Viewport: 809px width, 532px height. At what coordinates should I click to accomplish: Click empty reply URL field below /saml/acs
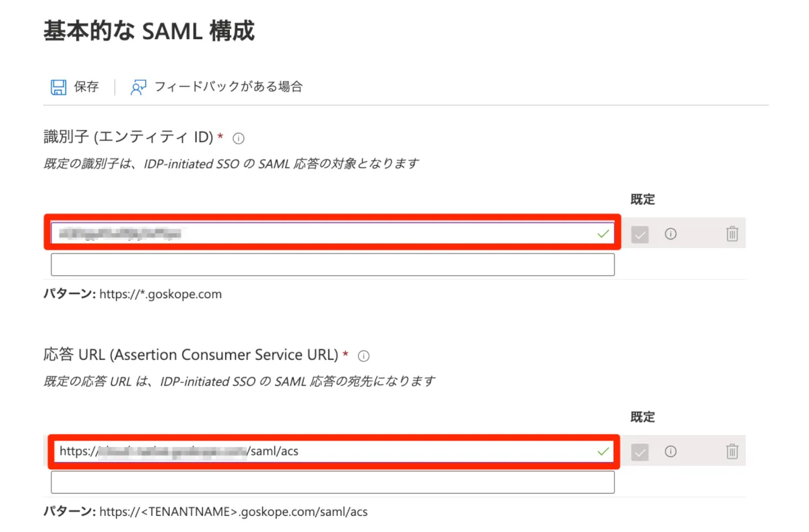332,482
